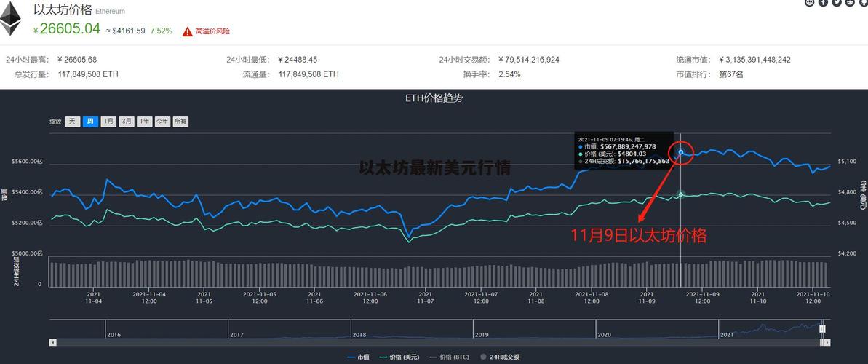Click the 以太坊价格 title
This screenshot has width=868, height=364.
tap(63, 9)
